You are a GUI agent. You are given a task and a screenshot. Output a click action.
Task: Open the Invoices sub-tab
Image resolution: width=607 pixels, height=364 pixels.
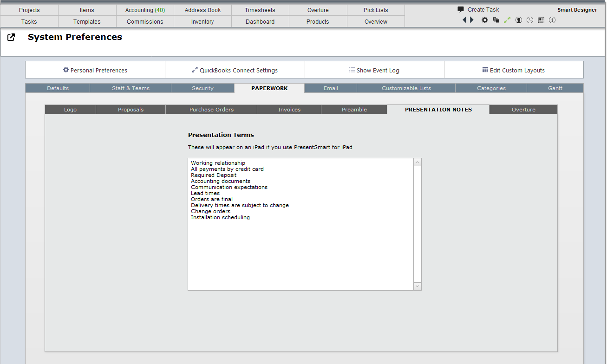pos(289,110)
